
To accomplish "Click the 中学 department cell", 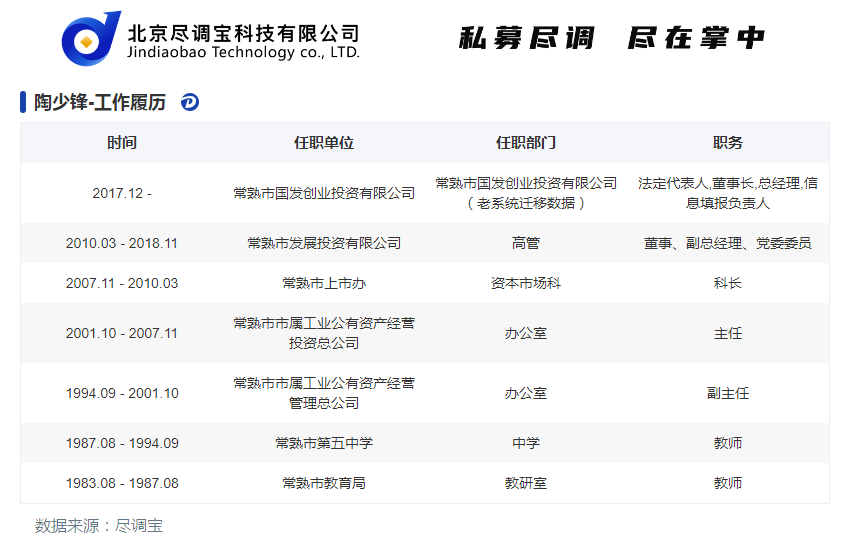I will point(526,443).
